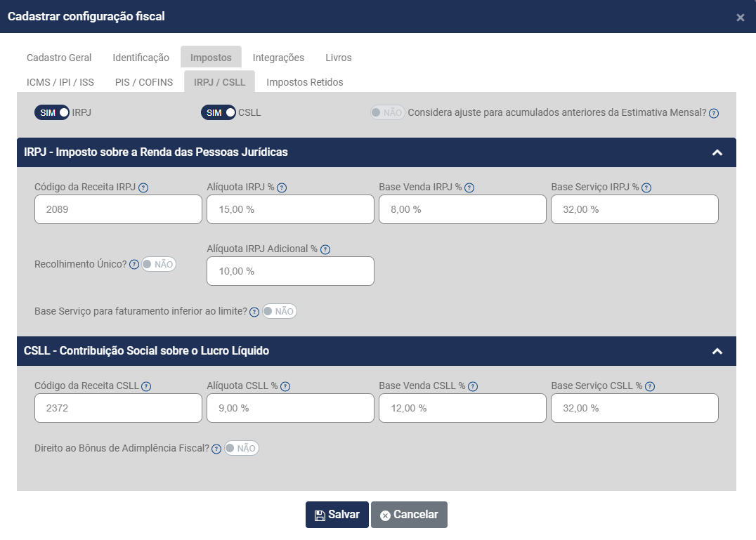Show help for Recolhimento Único?
This screenshot has height=540, width=756.
[134, 265]
